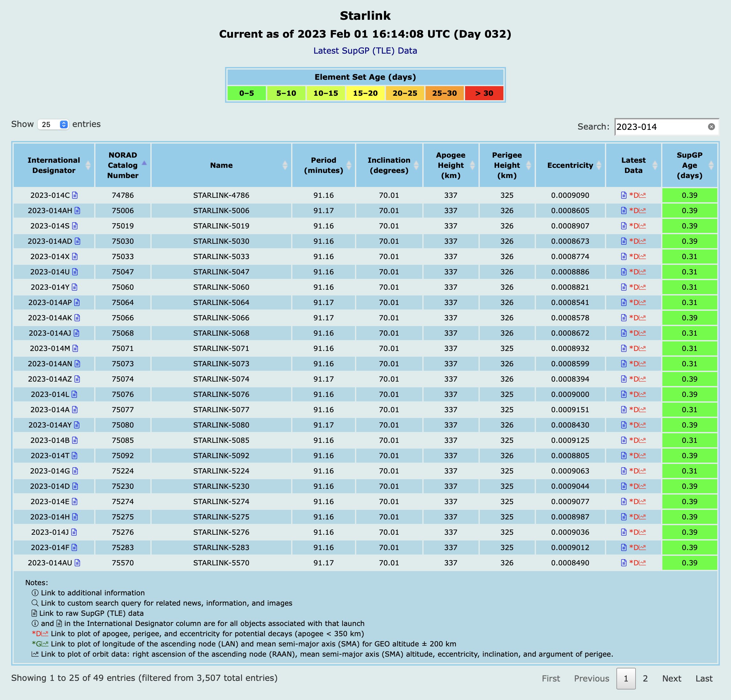Jump to Last page of results

[704, 678]
